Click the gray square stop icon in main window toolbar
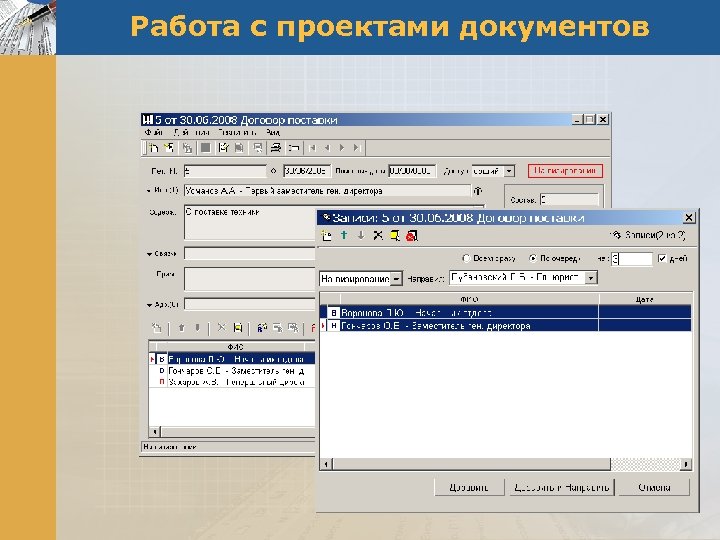Viewport: 720px width, 540px height. (x=206, y=148)
